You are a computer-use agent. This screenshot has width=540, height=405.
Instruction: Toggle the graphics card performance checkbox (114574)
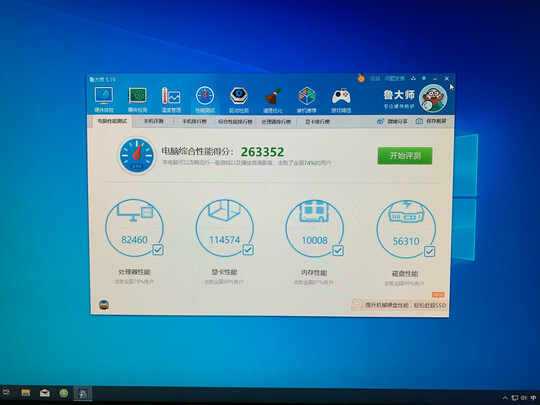tap(248, 250)
